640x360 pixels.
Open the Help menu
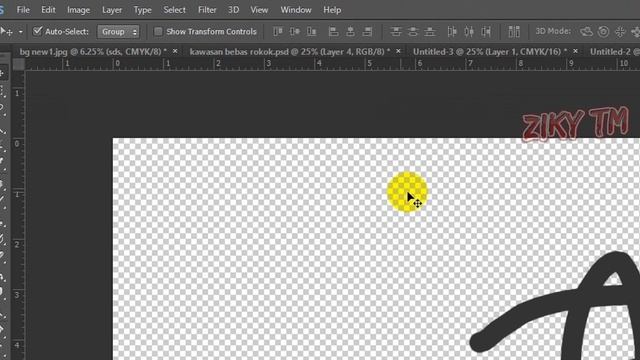point(332,10)
